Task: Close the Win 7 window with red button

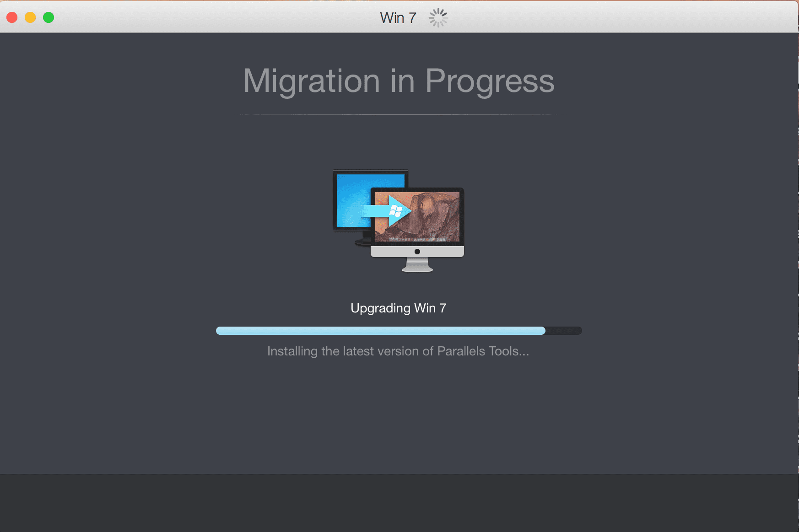Action: (x=12, y=17)
